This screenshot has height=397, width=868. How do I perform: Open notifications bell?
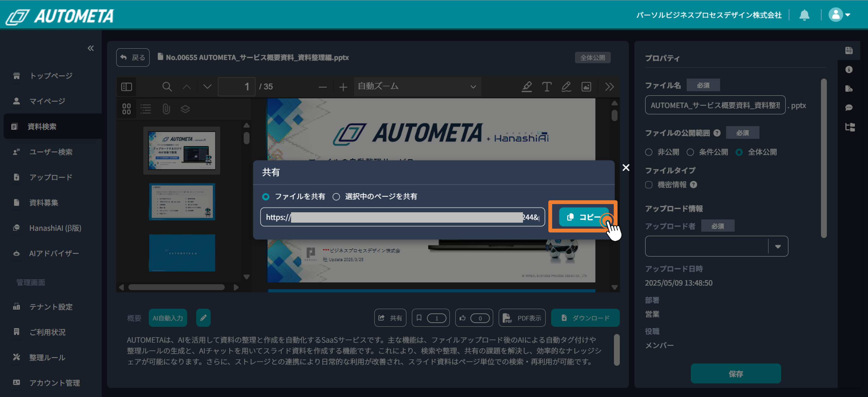click(x=804, y=15)
